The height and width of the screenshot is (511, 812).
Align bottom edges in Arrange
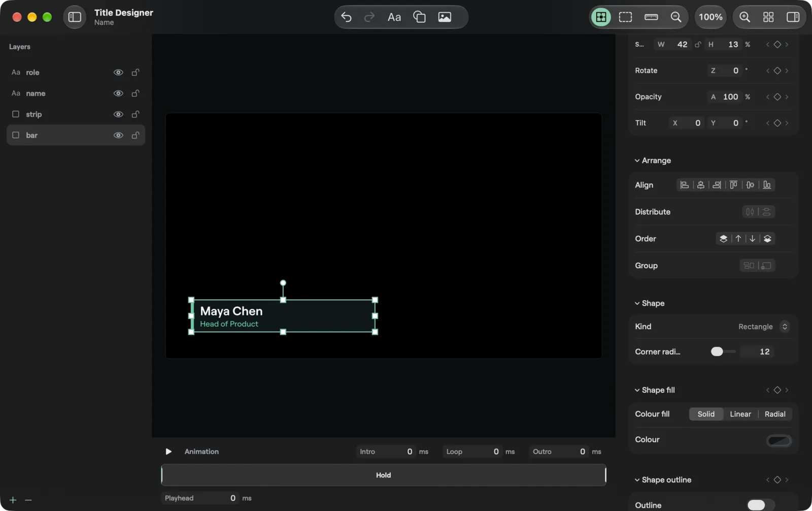click(x=767, y=185)
